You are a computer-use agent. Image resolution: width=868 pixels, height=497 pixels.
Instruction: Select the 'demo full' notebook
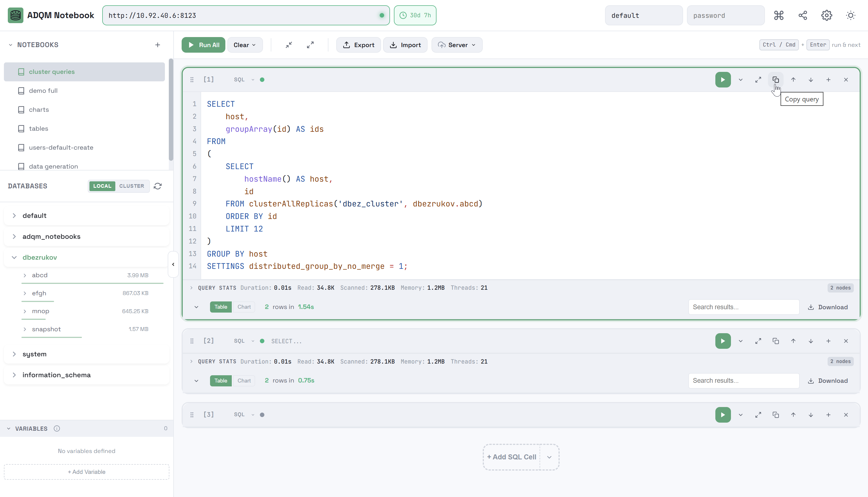(x=43, y=91)
